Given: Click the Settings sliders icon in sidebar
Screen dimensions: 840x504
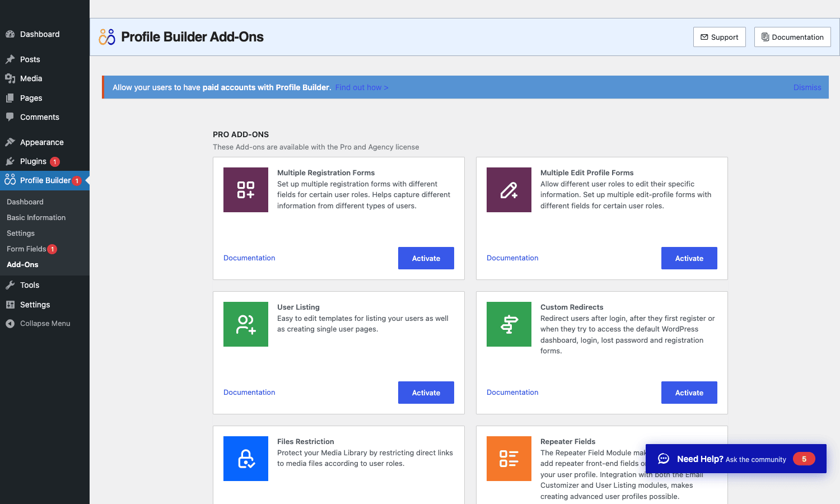Looking at the screenshot, I should [x=10, y=305].
